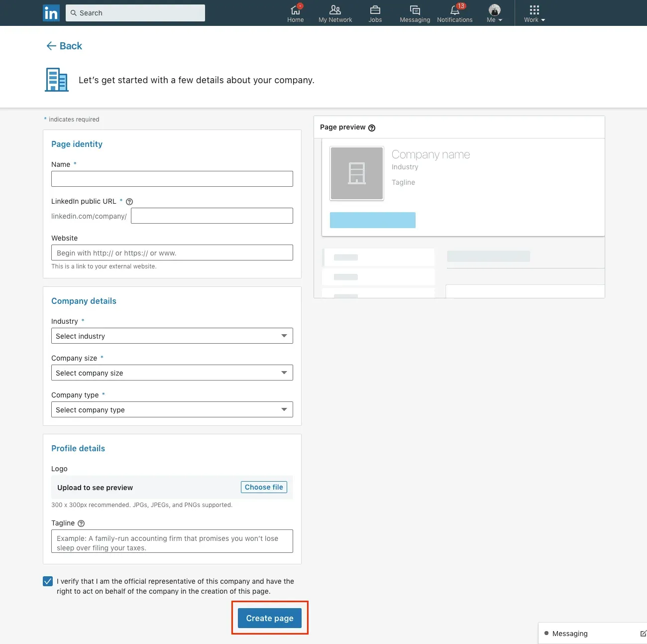Expand the Messaging panel tab

pyautogui.click(x=571, y=633)
